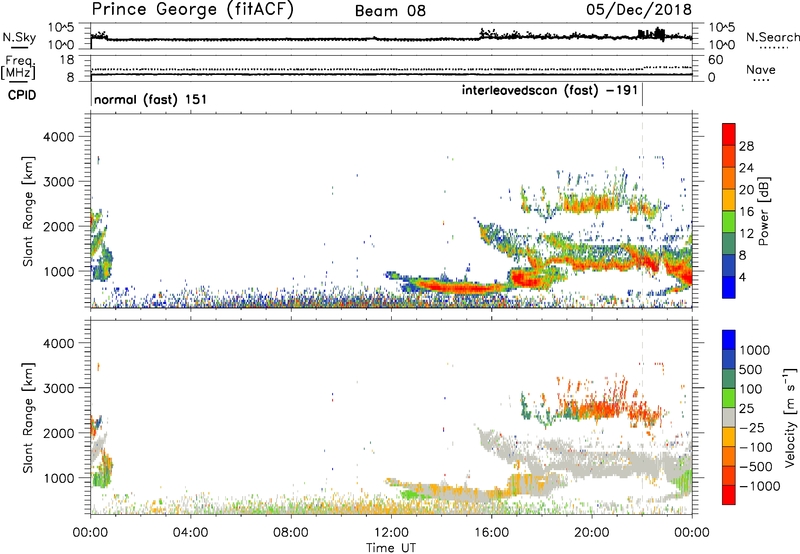Click the '-1000' value on Velocity color bar
Viewport: 800px width, 554px height.
point(760,486)
